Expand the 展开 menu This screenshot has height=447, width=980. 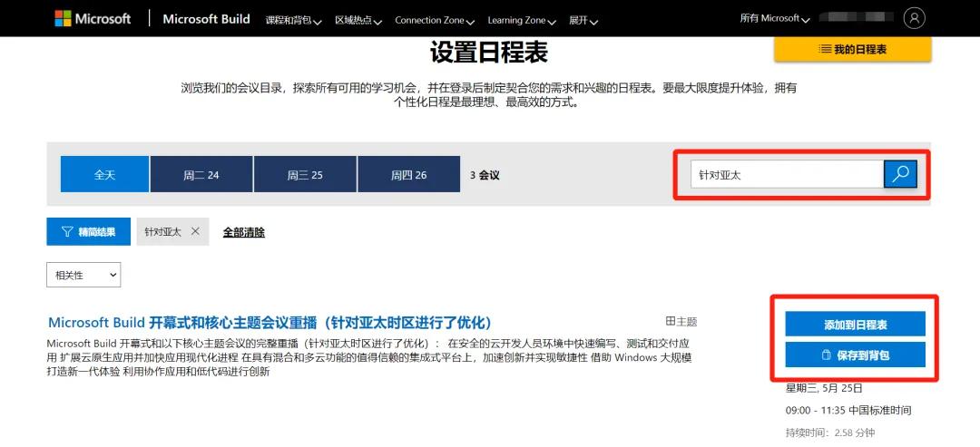[x=583, y=21]
